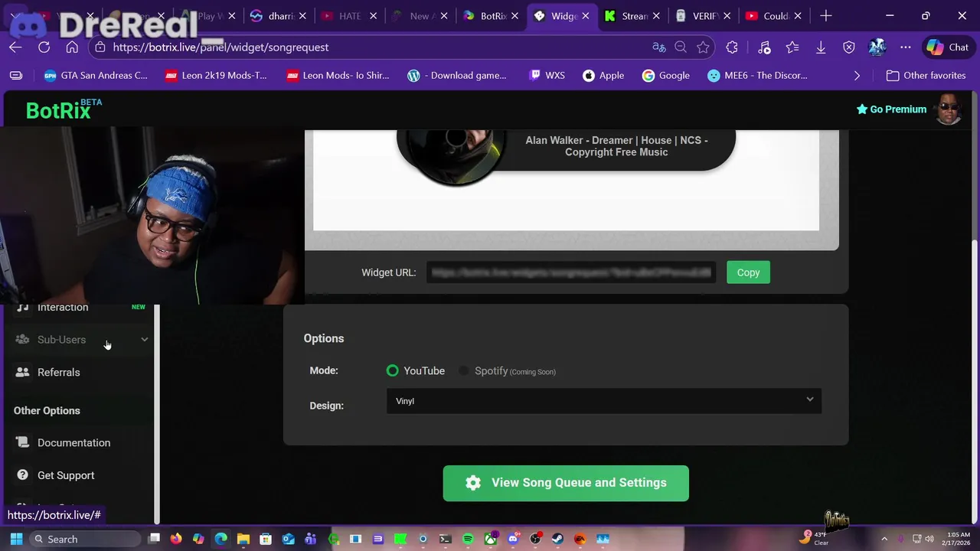Switch to the Could browser tab
This screenshot has width=980, height=551.
[773, 16]
